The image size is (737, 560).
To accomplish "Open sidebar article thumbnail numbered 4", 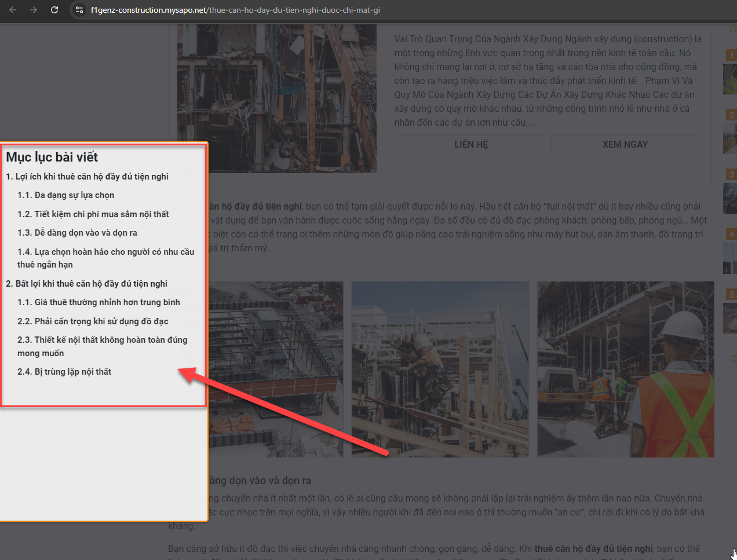I will point(730,257).
